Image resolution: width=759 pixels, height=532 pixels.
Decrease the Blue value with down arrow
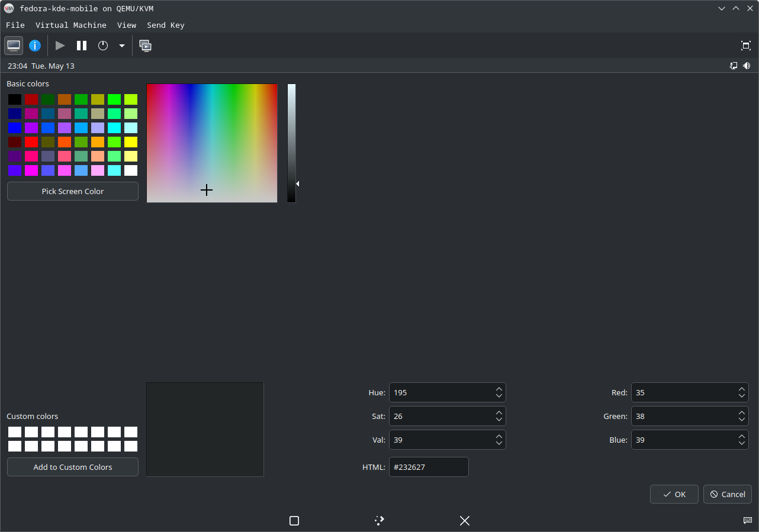(x=742, y=443)
